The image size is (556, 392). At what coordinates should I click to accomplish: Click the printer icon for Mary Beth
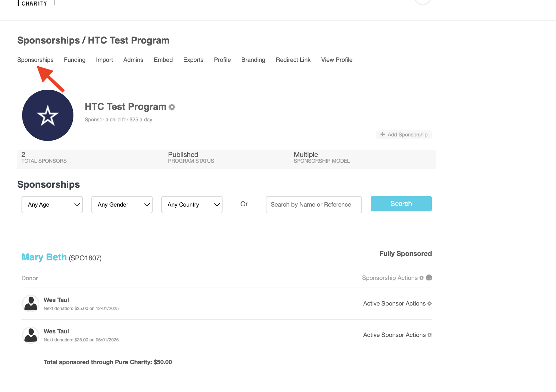pyautogui.click(x=429, y=278)
